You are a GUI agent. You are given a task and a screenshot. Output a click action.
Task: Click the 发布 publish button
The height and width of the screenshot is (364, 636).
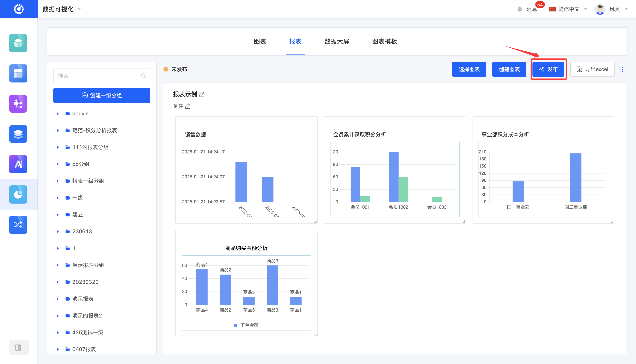coord(548,69)
